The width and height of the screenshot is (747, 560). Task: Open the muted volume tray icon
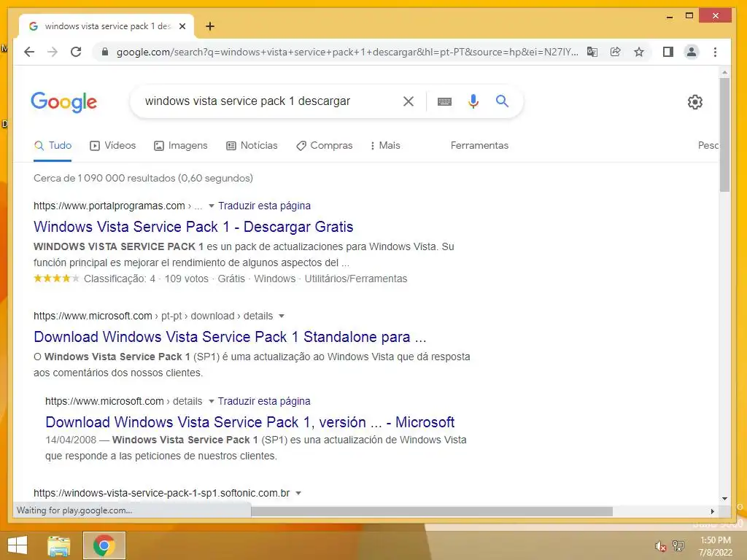click(x=659, y=546)
